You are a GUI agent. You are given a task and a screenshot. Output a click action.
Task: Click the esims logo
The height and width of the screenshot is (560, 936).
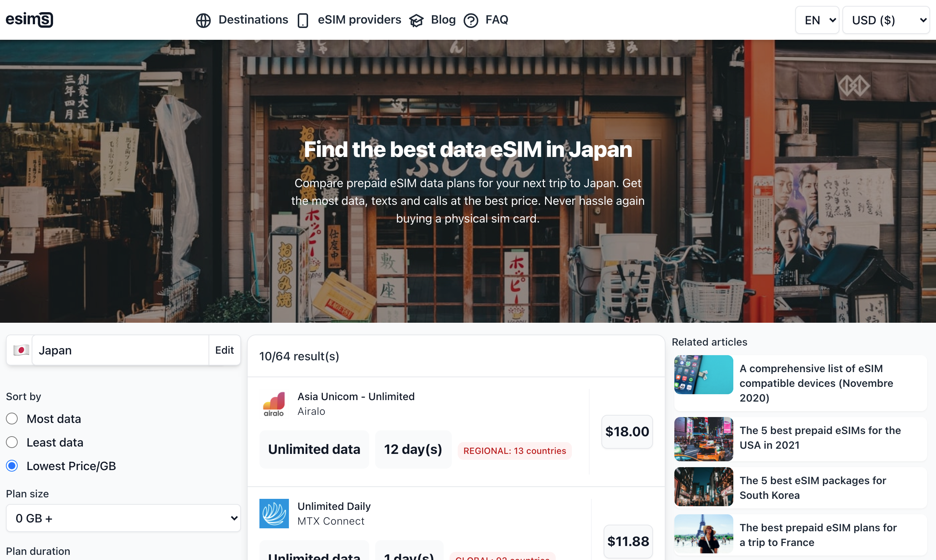pyautogui.click(x=29, y=20)
